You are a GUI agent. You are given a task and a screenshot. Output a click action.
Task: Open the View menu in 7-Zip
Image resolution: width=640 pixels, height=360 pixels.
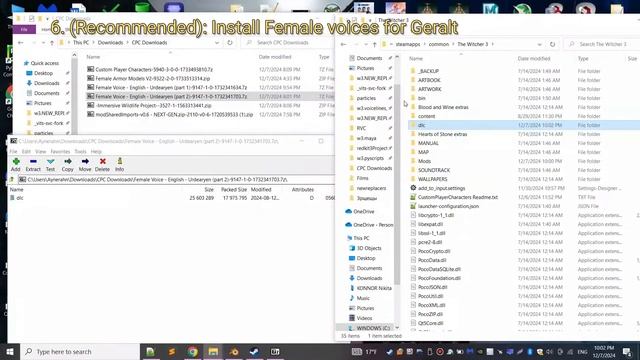point(40,151)
